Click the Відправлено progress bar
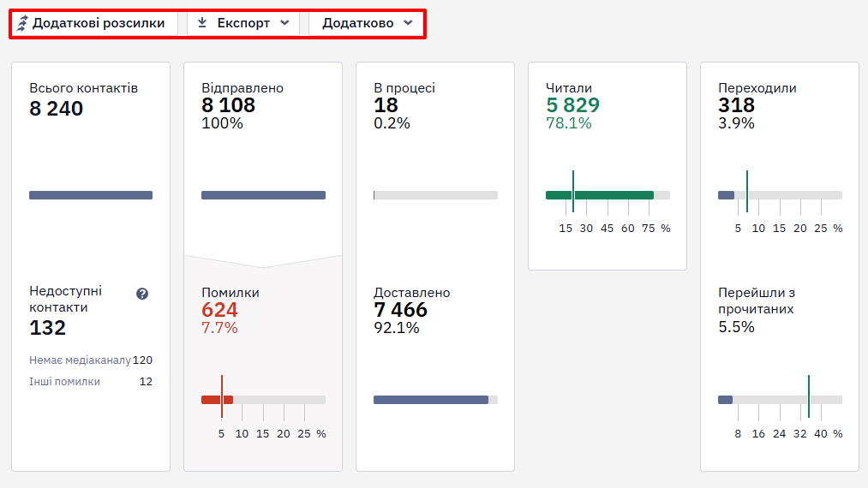The width and height of the screenshot is (868, 488). 264,195
